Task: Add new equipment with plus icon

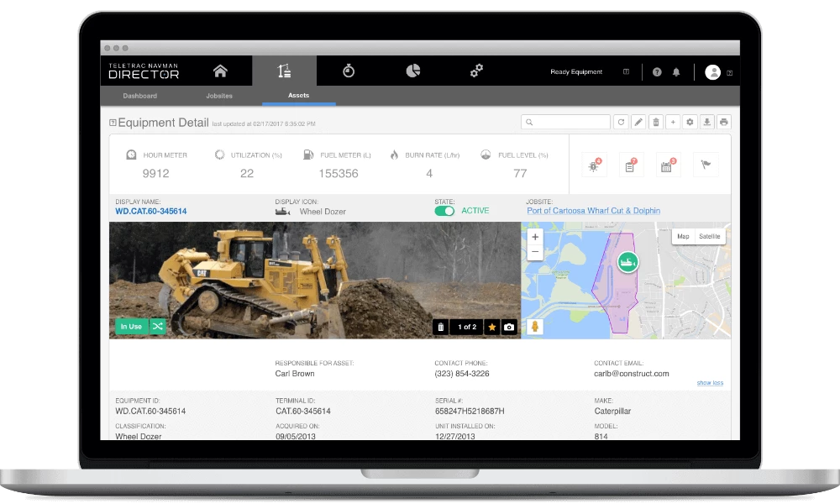Action: point(673,122)
